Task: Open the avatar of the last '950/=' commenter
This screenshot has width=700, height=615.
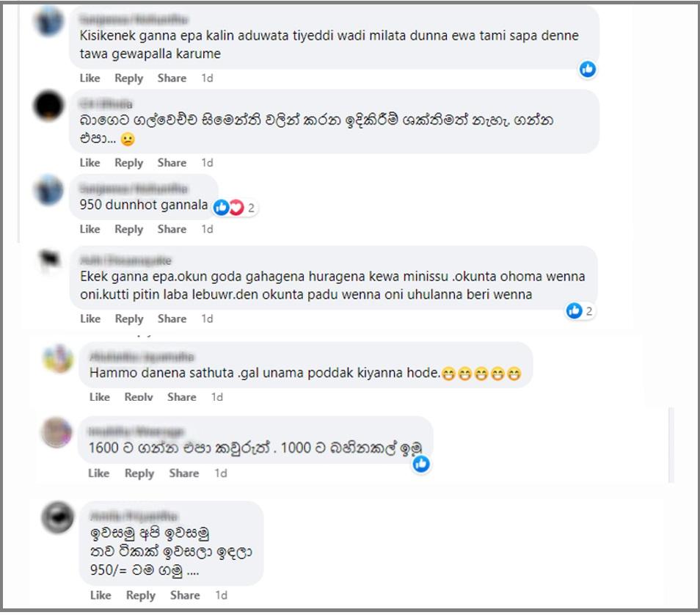Action: pos(57,517)
